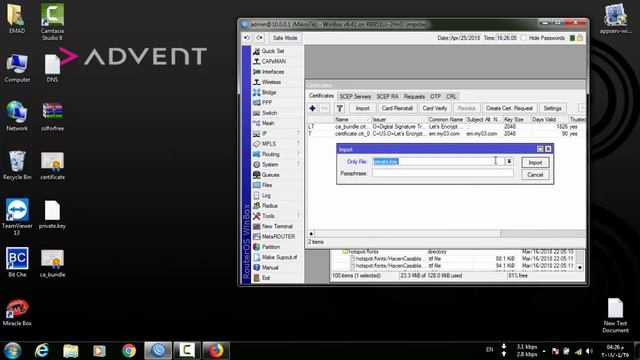
Task: Click the undo arrow in toolbar
Action: (247, 38)
